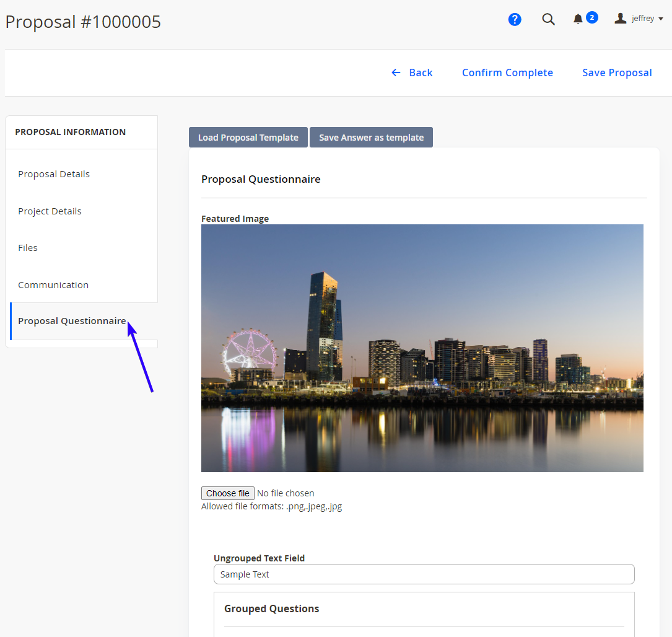
Task: Focus the Ungrouped Text Field input
Action: tap(424, 574)
